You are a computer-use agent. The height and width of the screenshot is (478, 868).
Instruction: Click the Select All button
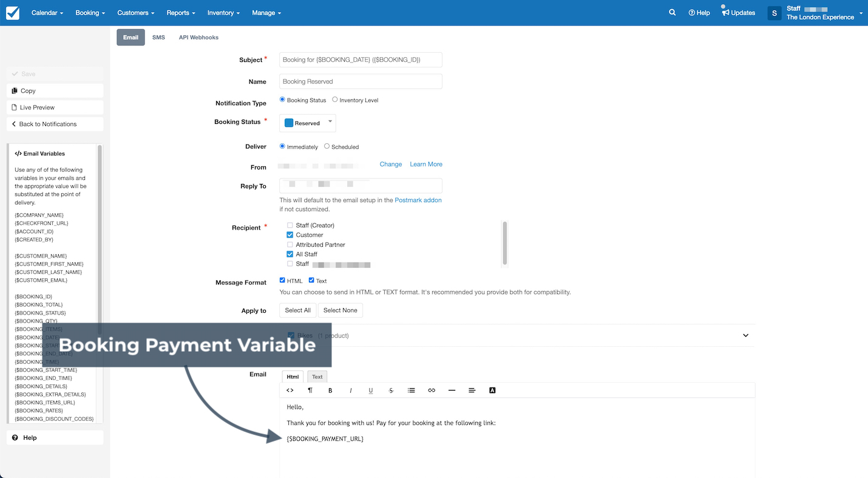tap(298, 310)
